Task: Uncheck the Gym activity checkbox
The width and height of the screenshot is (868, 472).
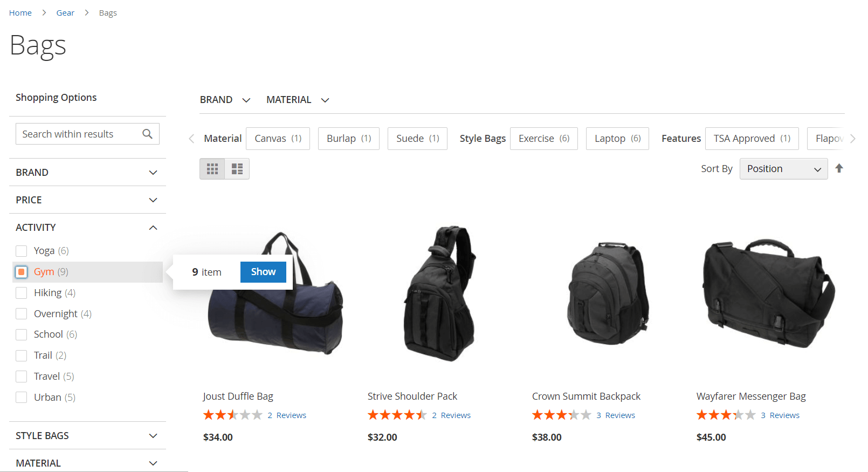Action: click(x=22, y=272)
